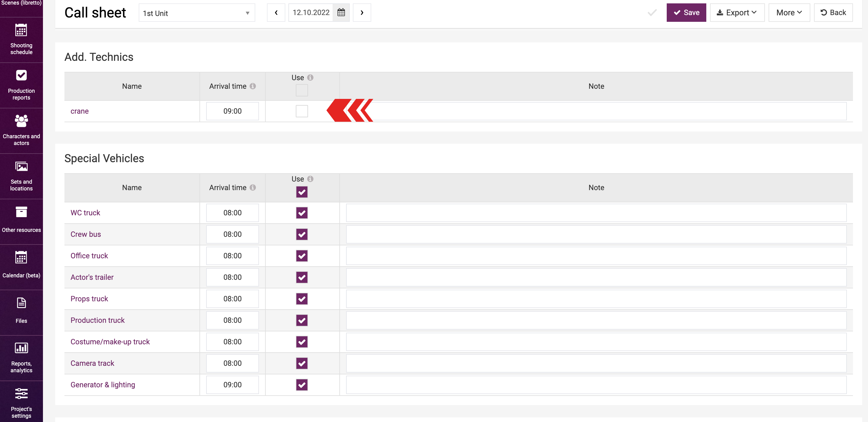Screen dimensions: 868x422
Task: Click the Special Vehicles Arrival time info icon
Action: click(253, 188)
